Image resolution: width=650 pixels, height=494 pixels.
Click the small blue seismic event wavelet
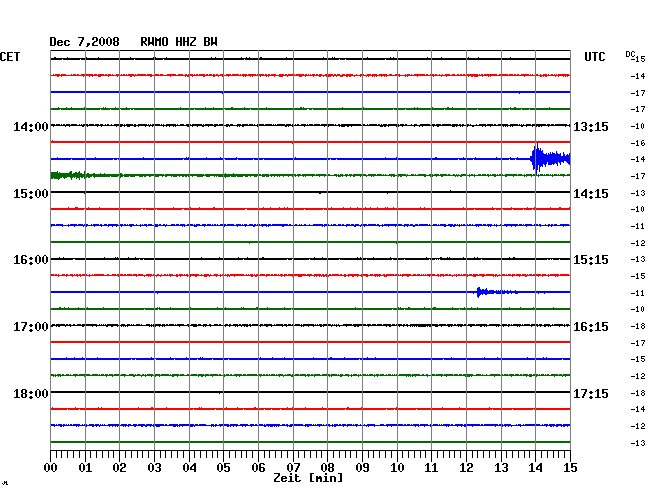(x=496, y=292)
